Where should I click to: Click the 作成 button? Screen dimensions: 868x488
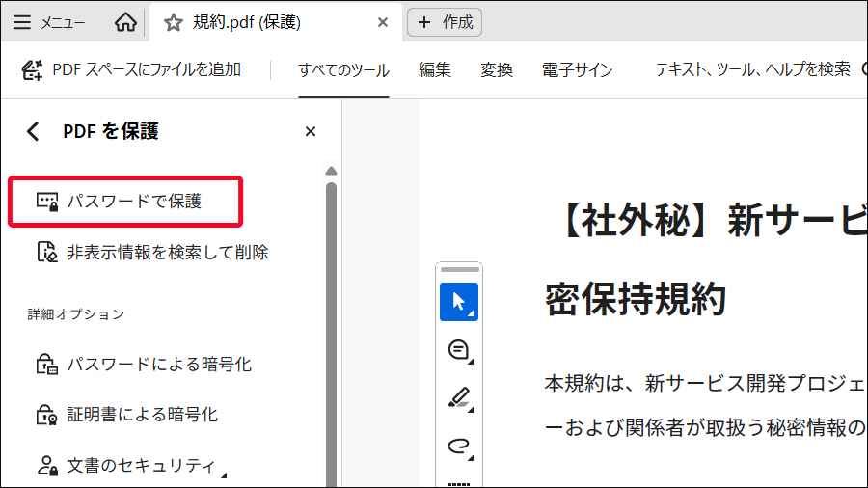pyautogui.click(x=445, y=22)
